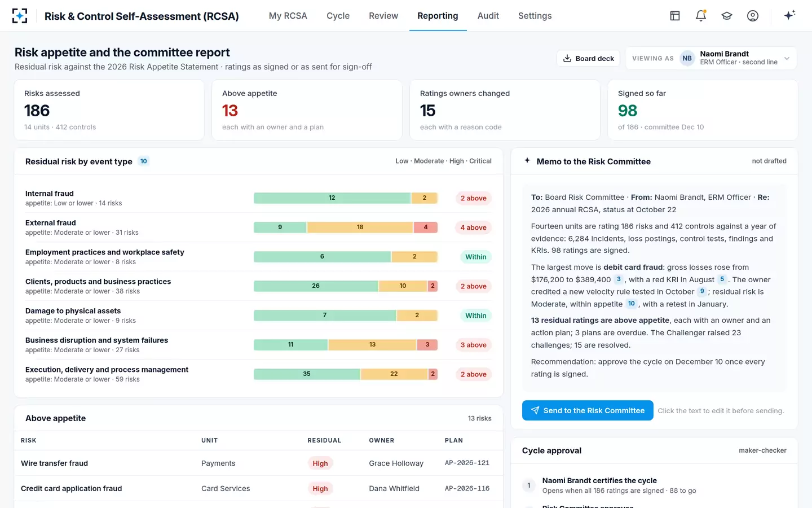
Task: Download the Board deck
Action: (589, 58)
